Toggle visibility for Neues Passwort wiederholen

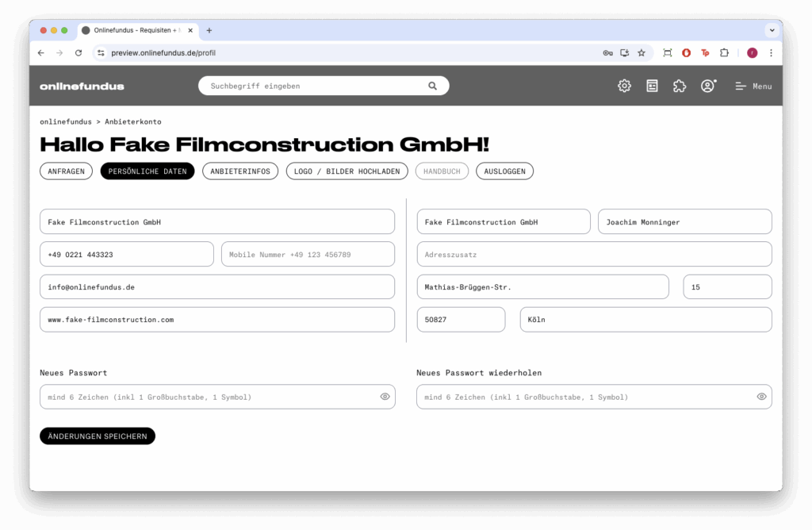click(x=761, y=397)
